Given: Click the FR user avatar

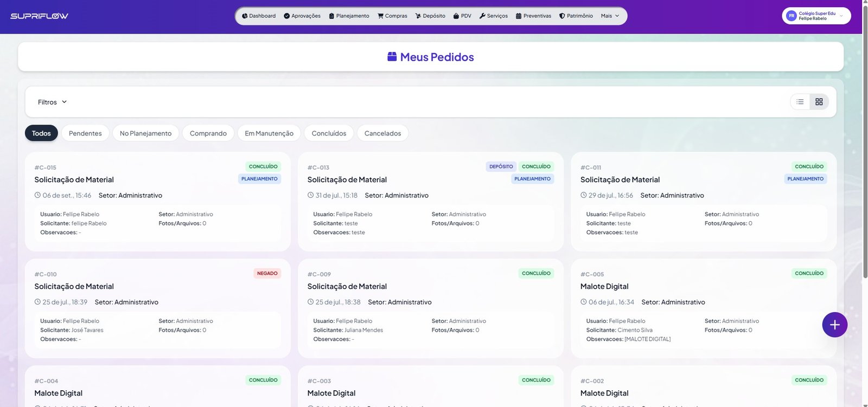Looking at the screenshot, I should coord(792,16).
